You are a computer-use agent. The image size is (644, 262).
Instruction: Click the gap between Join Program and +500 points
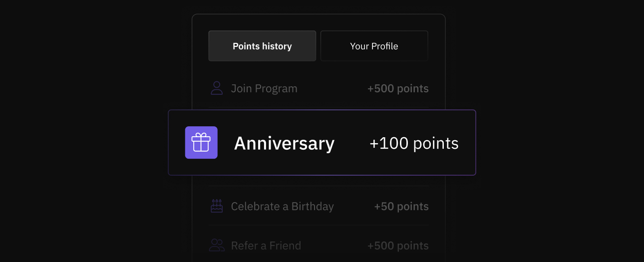[x=332, y=89]
